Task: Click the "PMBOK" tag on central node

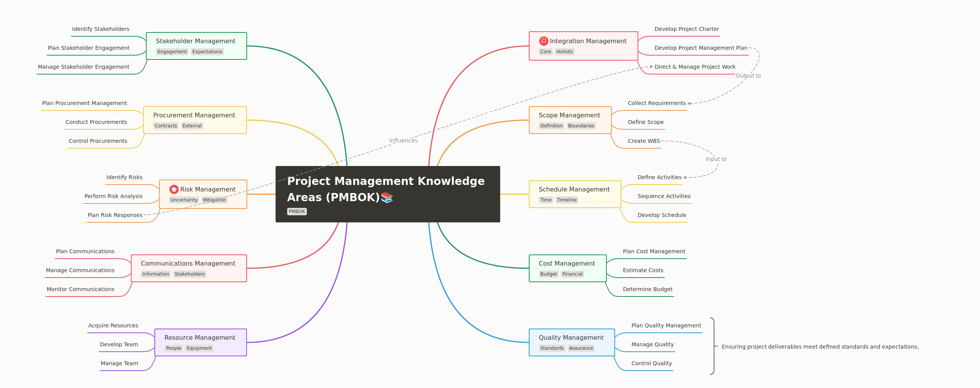Action: click(297, 211)
